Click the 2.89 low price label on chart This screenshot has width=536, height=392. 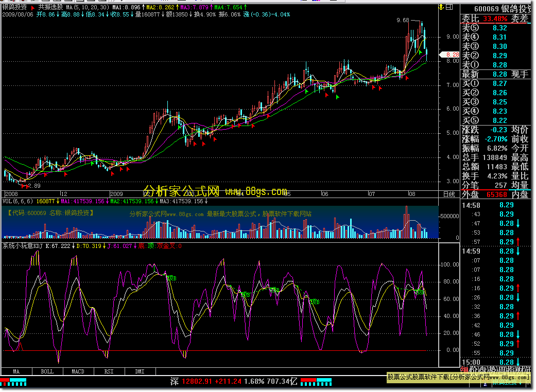[x=33, y=185]
